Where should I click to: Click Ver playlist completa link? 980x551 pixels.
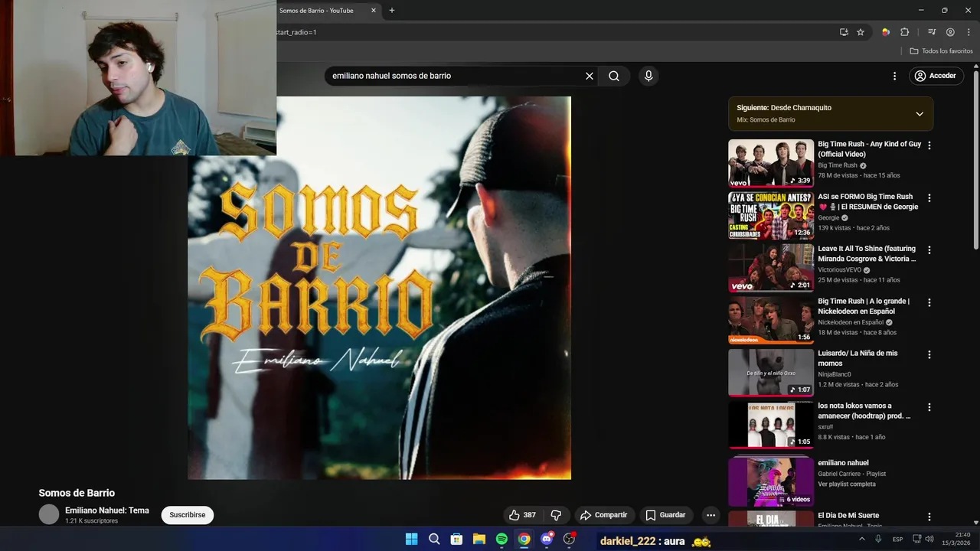[x=846, y=484]
